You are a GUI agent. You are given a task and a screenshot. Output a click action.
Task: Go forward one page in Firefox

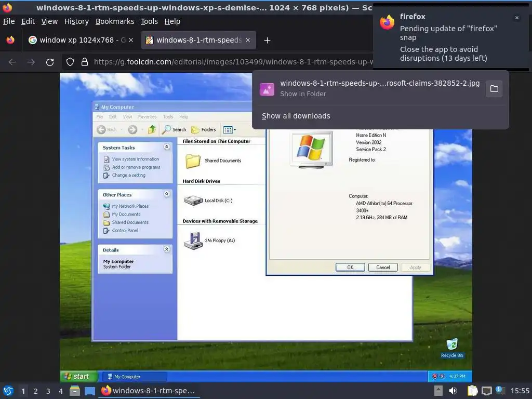(31, 62)
